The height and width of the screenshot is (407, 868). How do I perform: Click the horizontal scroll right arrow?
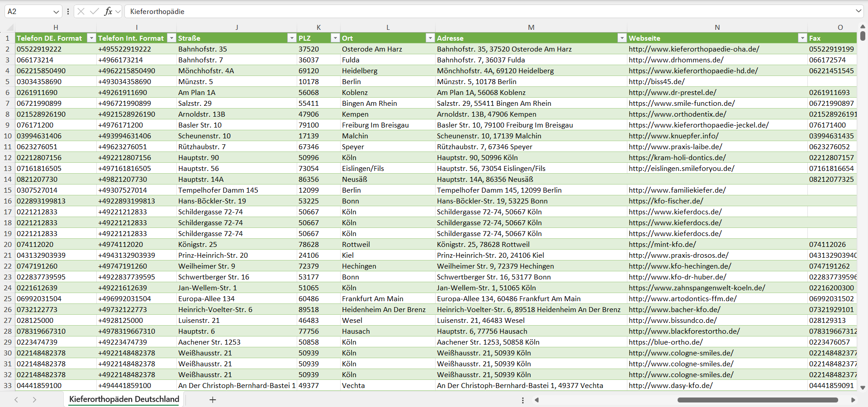point(853,400)
